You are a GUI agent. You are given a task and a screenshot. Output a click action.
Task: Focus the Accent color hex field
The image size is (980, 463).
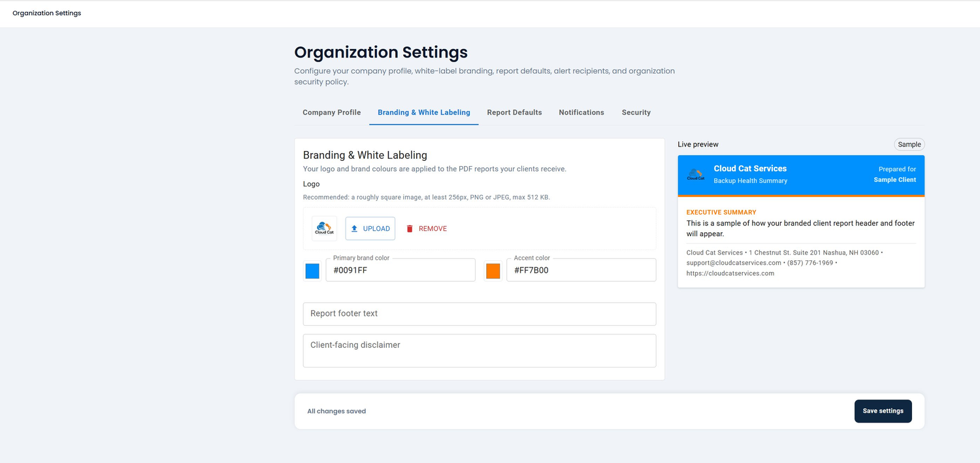[x=581, y=270]
